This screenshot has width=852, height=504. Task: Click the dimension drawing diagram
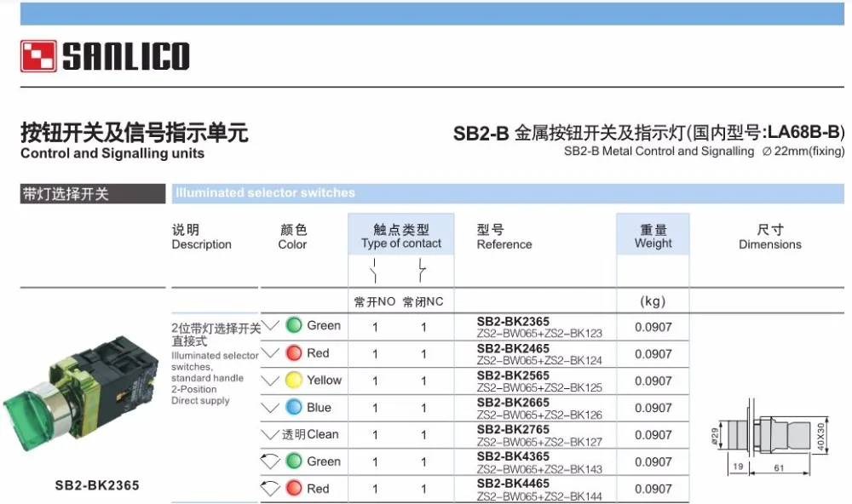pos(769,437)
